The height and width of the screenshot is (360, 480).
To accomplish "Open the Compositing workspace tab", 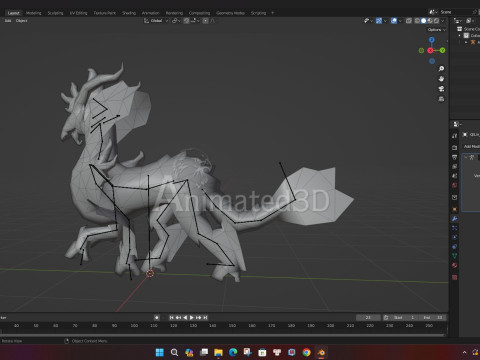I will [199, 13].
